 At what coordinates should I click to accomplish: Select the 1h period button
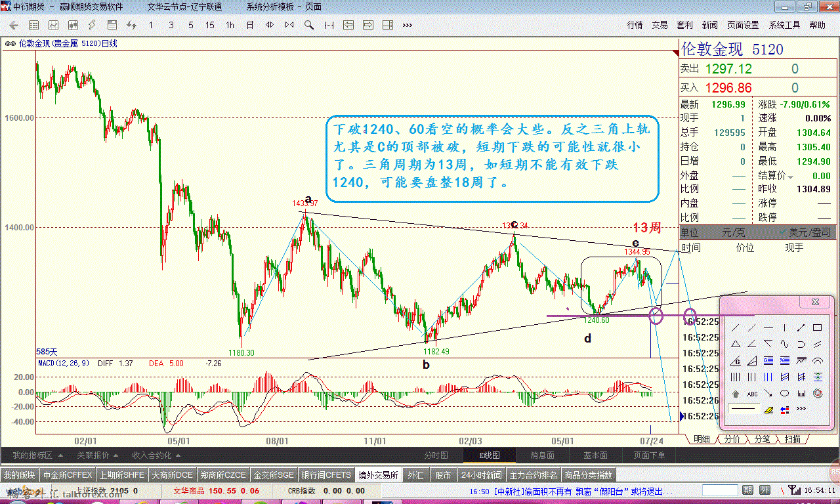(230, 25)
